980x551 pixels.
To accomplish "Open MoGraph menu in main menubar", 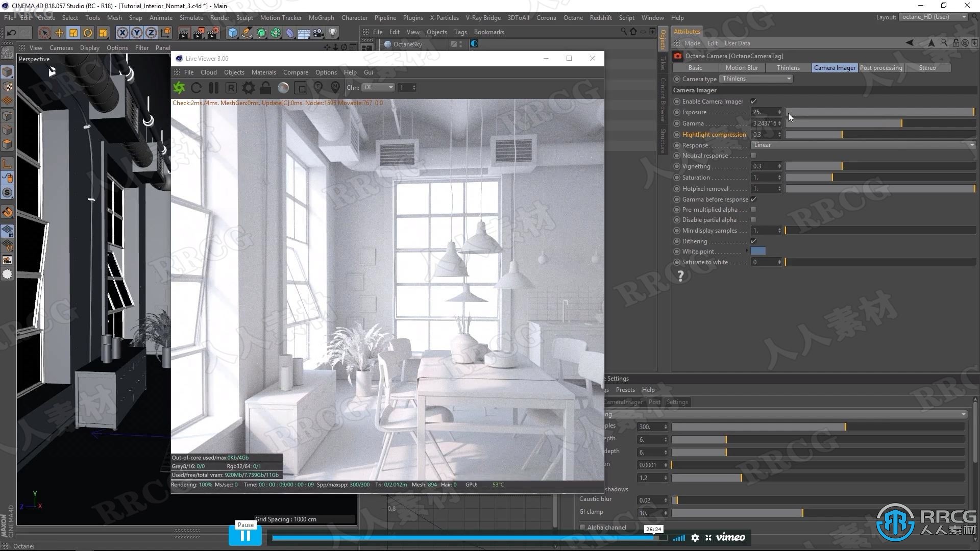I will (x=321, y=17).
